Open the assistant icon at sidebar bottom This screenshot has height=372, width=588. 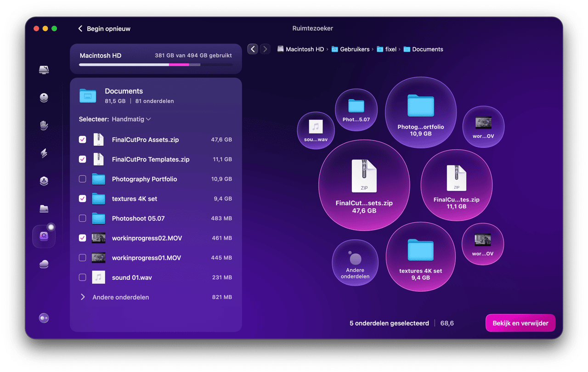(x=44, y=318)
